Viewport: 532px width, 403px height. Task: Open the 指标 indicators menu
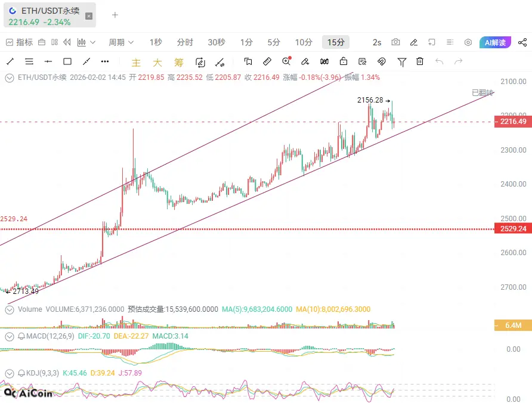[19, 42]
